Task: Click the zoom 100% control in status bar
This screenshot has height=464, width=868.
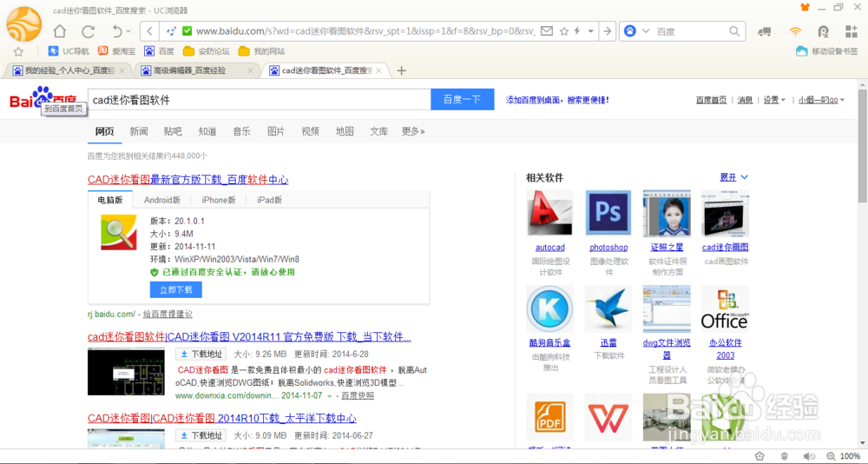Action: [x=844, y=456]
